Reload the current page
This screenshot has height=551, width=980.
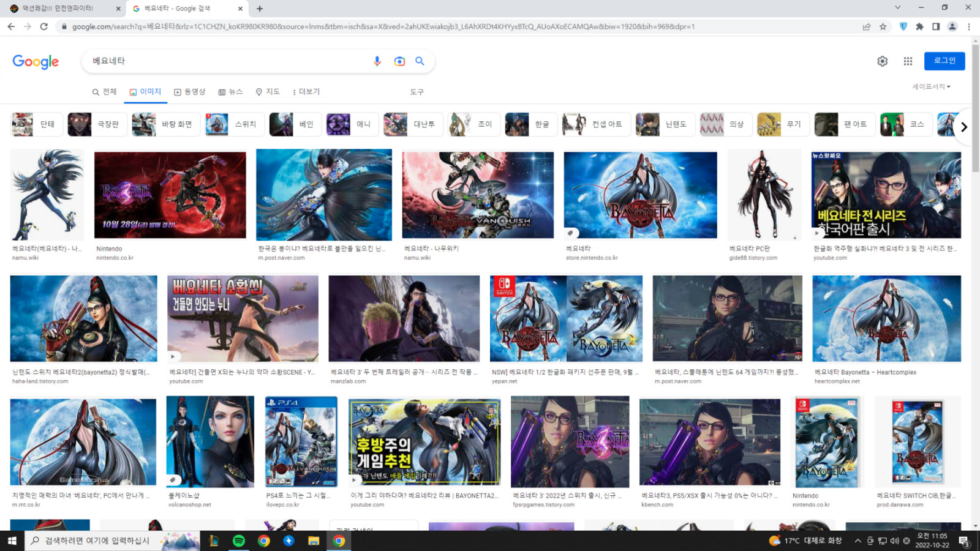point(43,26)
